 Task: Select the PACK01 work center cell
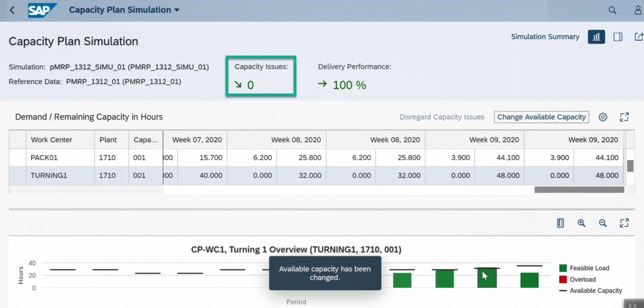(x=60, y=157)
